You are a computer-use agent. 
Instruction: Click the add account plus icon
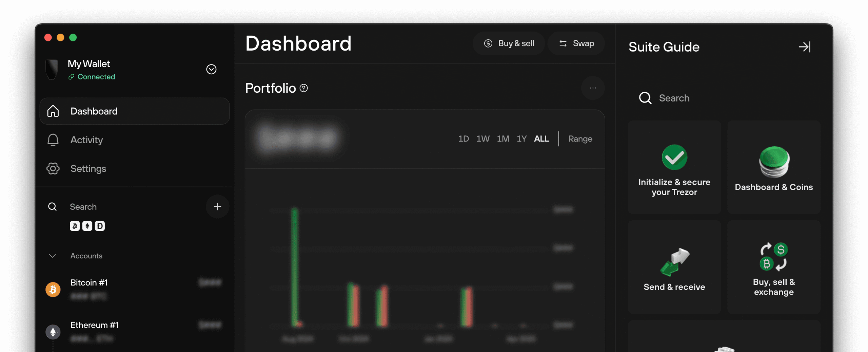[217, 206]
